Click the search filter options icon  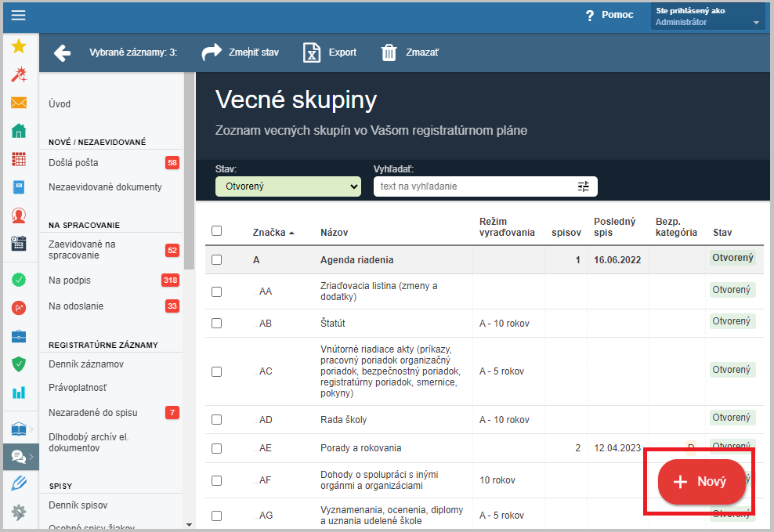click(583, 186)
